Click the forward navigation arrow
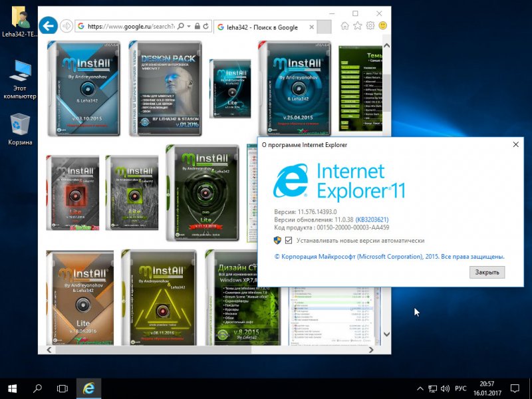This screenshot has width=532, height=399. (x=66, y=26)
